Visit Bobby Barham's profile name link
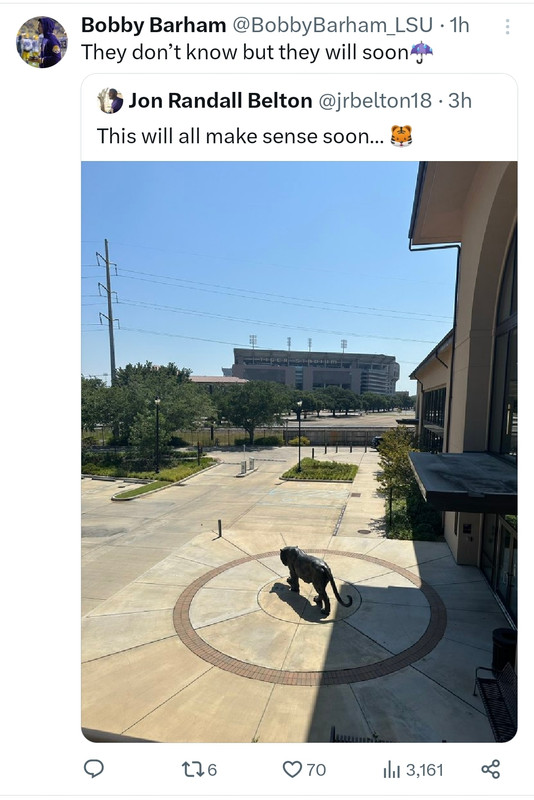Screen dimensions: 534x800 (154, 25)
